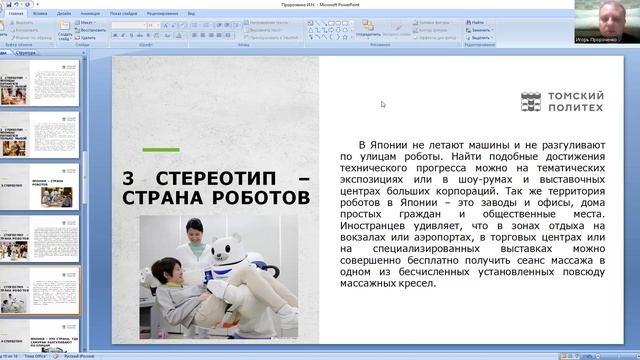Open Customize Quick Access Toolbar dropdown
This screenshot has width=640, height=360.
click(38, 4)
